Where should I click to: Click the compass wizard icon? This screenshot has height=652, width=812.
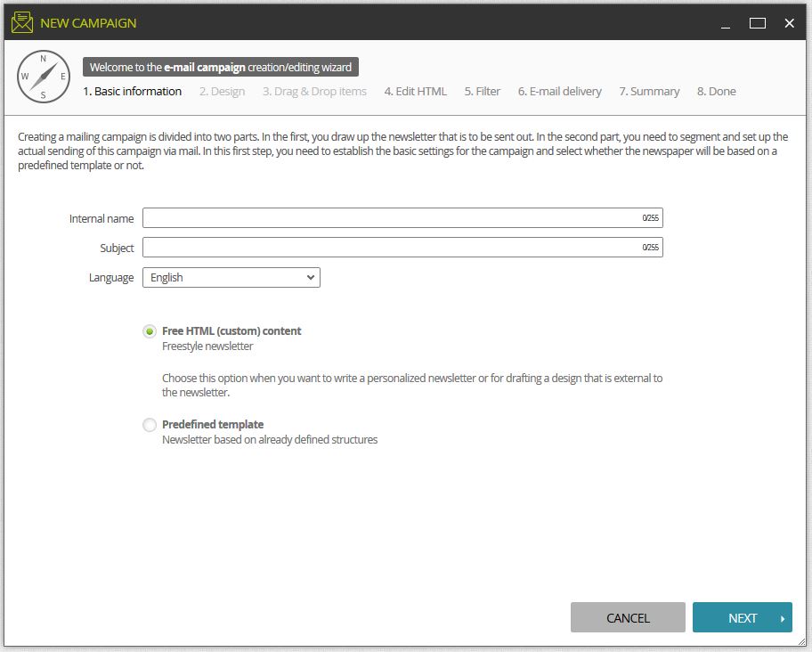coord(44,77)
